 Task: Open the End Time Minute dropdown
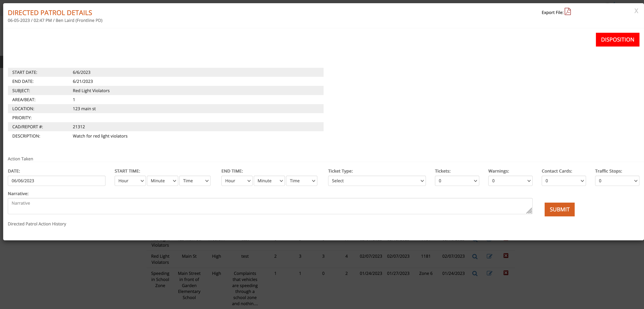click(269, 181)
